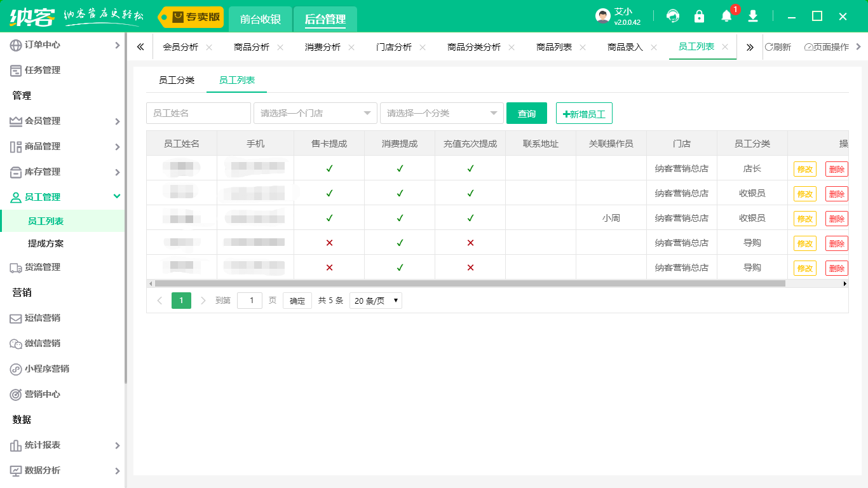
Task: Collapse sidebar with double-chevron left icon
Action: point(140,47)
